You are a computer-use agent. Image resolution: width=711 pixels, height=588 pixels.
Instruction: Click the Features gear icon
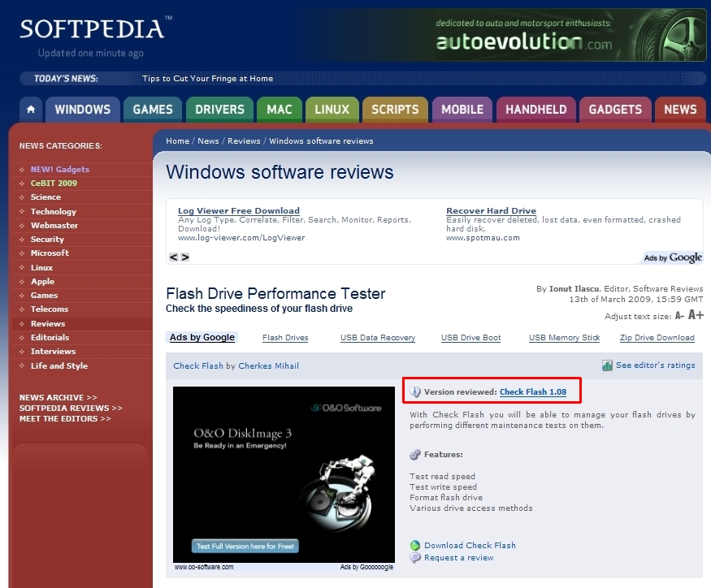(x=415, y=455)
